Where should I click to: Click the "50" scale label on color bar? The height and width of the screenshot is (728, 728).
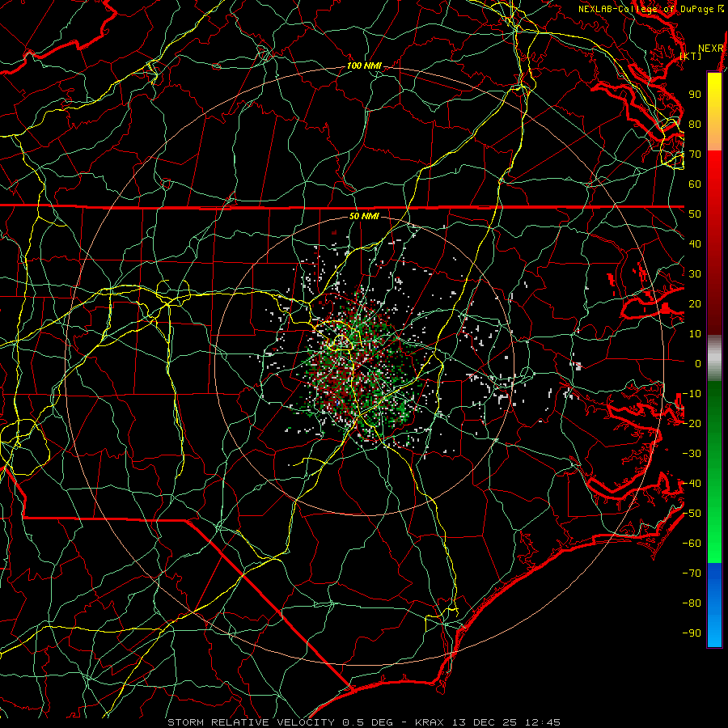(695, 214)
